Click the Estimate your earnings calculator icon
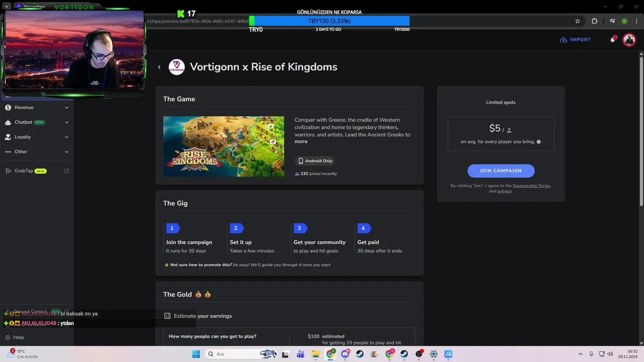This screenshot has width=644, height=362. point(168,316)
